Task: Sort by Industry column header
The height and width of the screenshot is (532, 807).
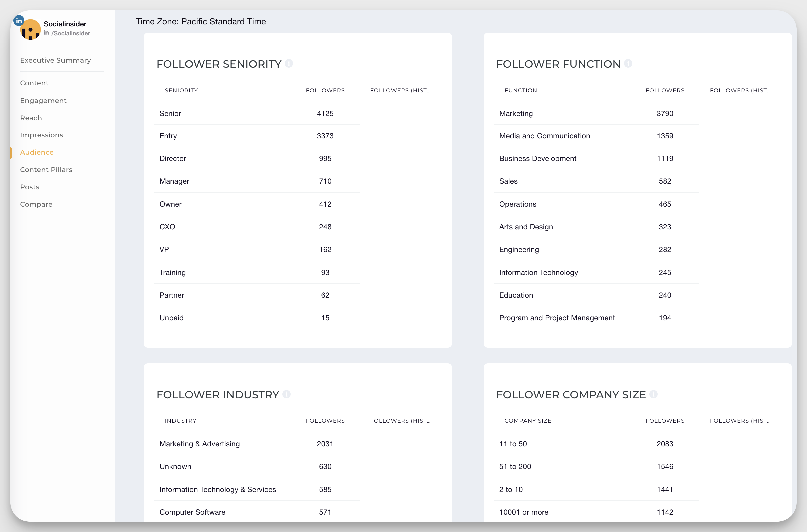Action: (x=180, y=421)
